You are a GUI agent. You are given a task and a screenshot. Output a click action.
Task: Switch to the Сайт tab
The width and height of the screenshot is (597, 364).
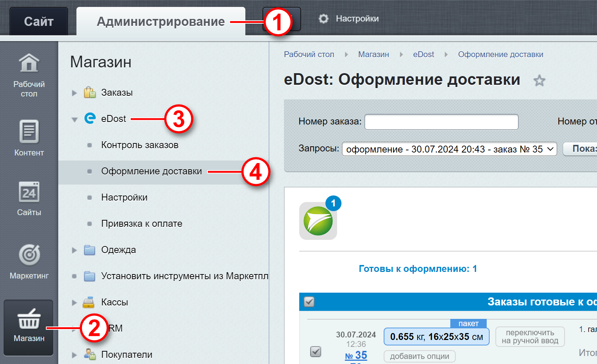tap(39, 21)
